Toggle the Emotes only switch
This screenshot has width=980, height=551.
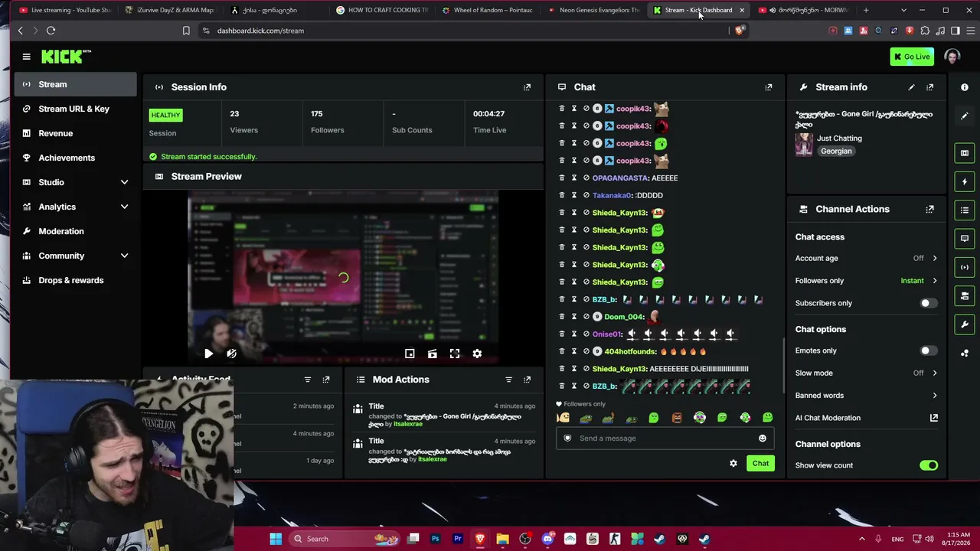pyautogui.click(x=928, y=350)
